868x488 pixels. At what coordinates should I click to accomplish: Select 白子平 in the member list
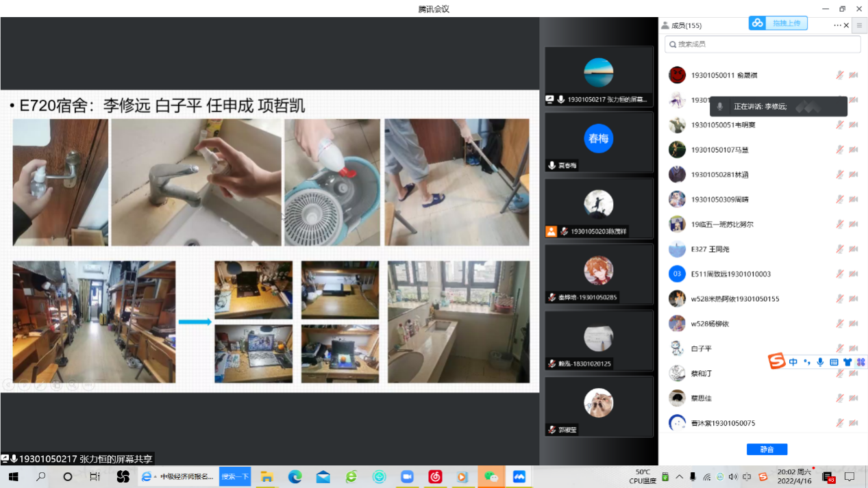pos(762,348)
